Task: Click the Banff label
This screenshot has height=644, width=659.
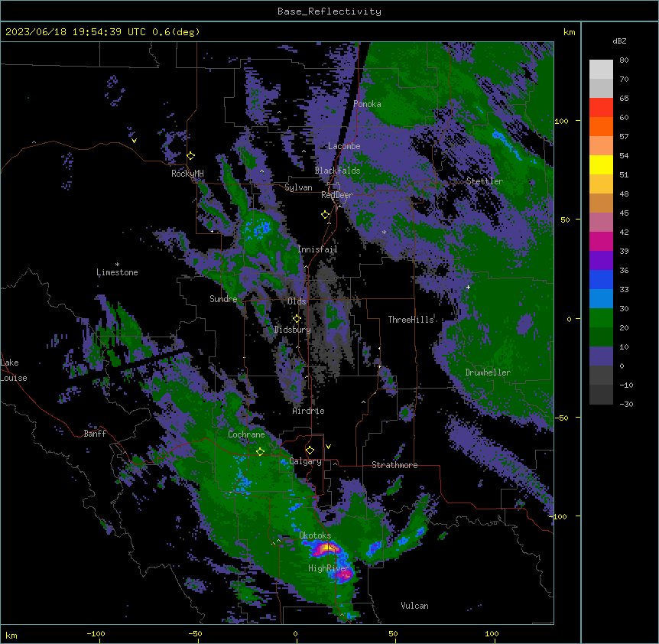Action: pos(95,434)
